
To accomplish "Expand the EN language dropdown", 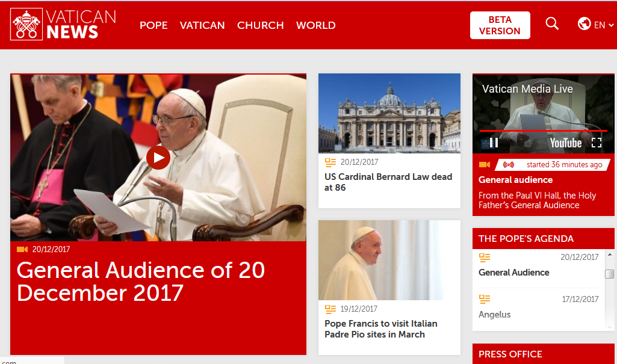I will coord(604,25).
